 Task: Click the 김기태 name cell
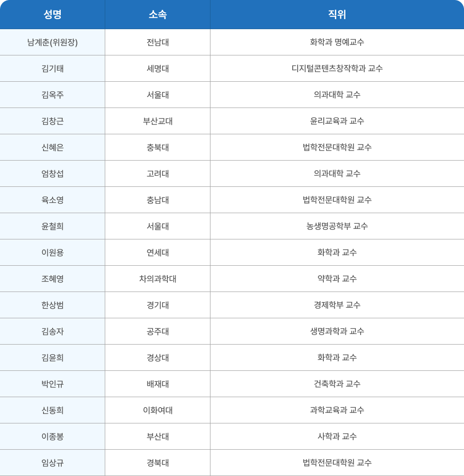52,69
